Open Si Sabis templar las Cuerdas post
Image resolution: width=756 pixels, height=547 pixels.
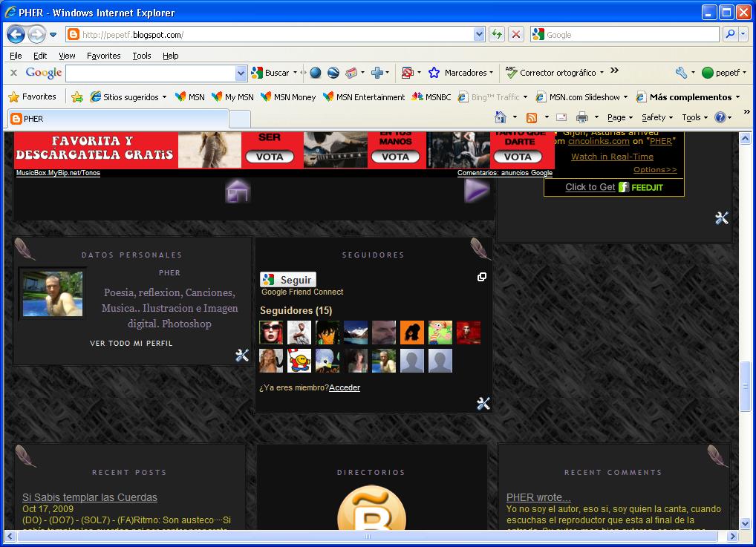(90, 497)
